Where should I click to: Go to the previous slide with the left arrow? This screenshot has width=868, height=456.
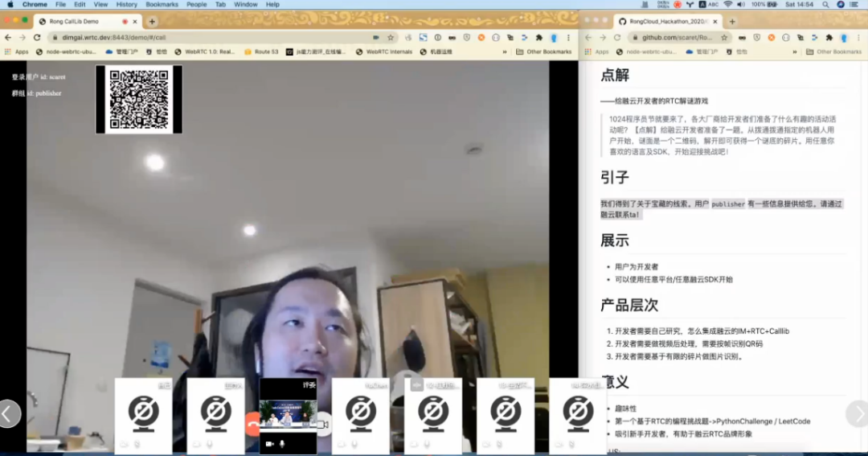click(10, 414)
